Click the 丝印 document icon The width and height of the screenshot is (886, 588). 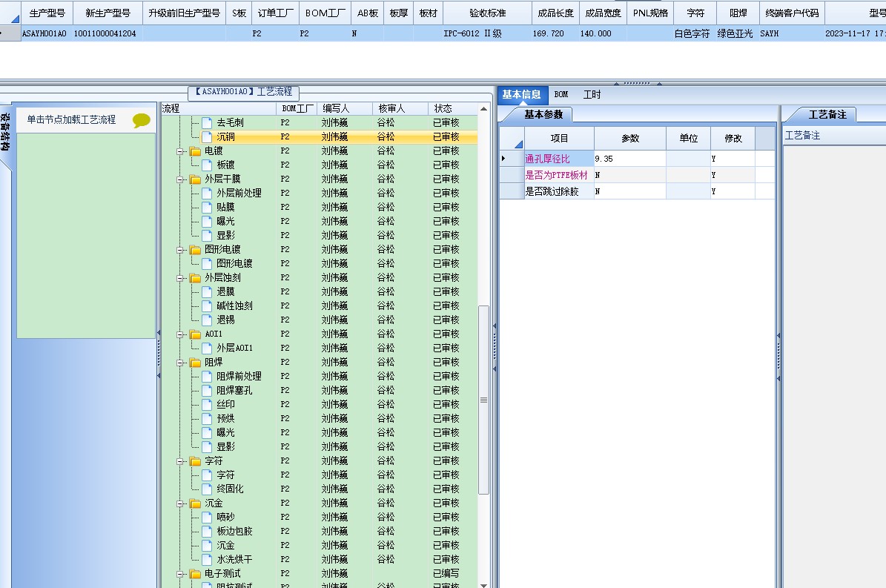(208, 404)
